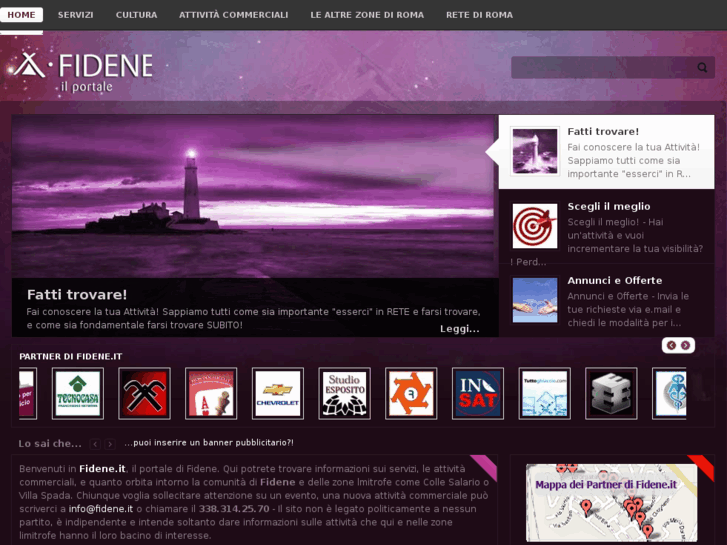Click the Fatti trovare! caption heading

point(77,295)
